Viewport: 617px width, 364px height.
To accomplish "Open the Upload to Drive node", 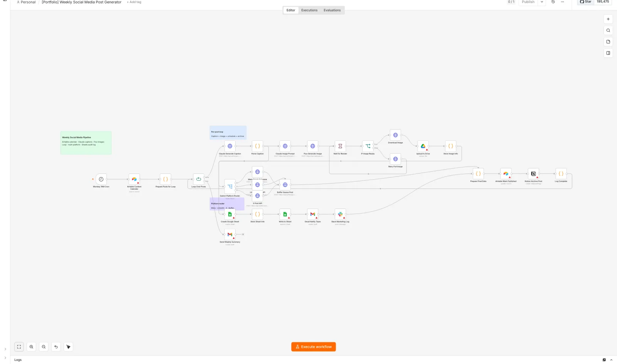I will (423, 146).
